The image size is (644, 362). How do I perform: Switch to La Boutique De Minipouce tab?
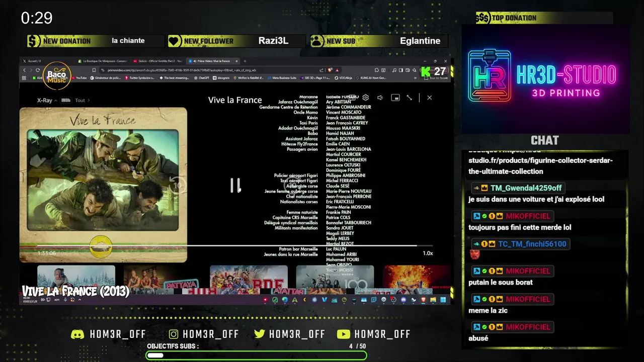coord(102,61)
